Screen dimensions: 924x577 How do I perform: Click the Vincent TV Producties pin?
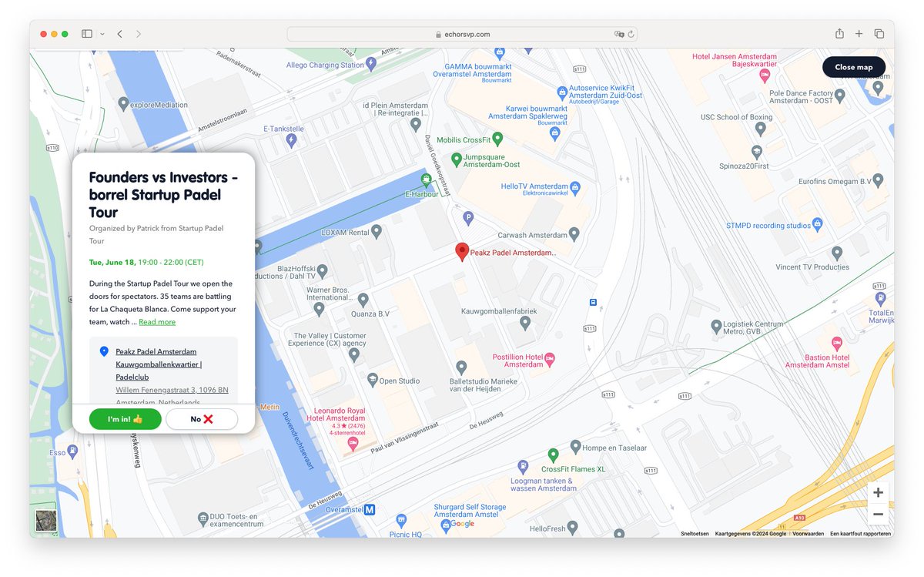tap(837, 253)
